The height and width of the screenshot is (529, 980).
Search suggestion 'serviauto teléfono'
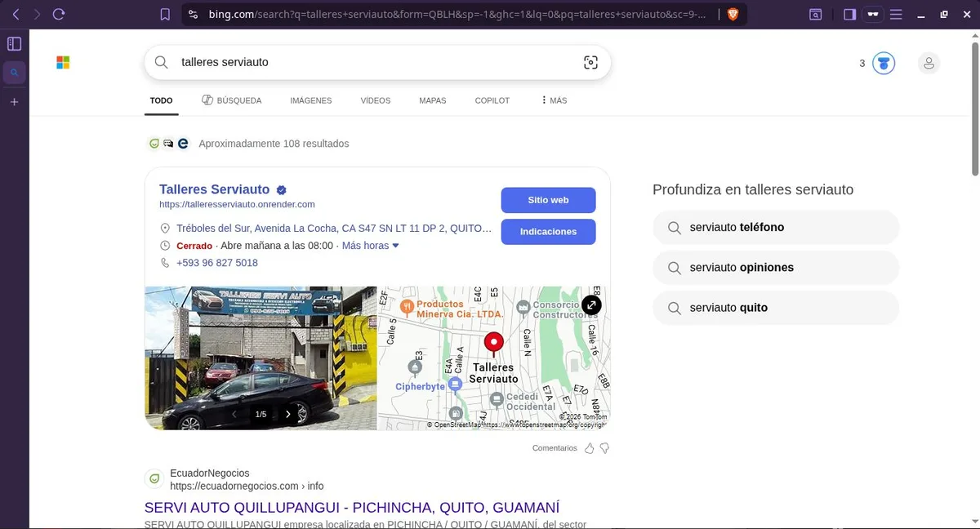pos(776,228)
